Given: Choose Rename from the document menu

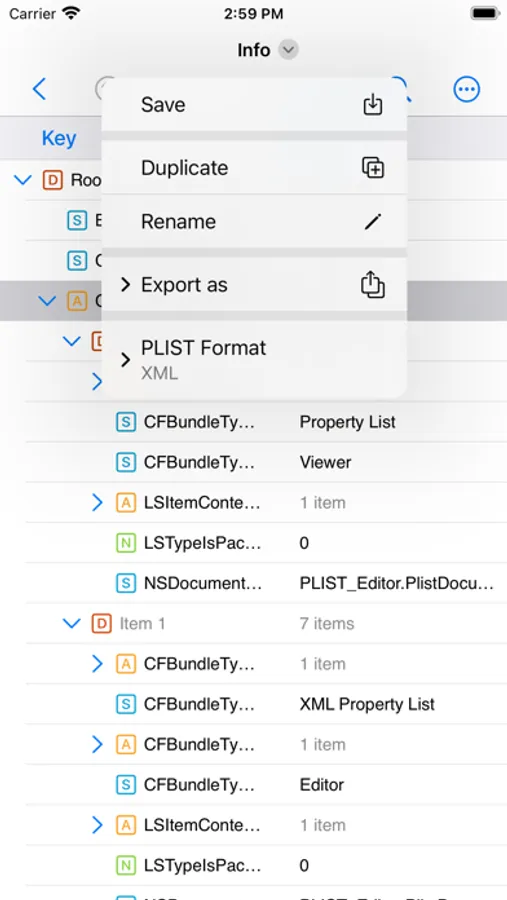Looking at the screenshot, I should click(x=254, y=222).
